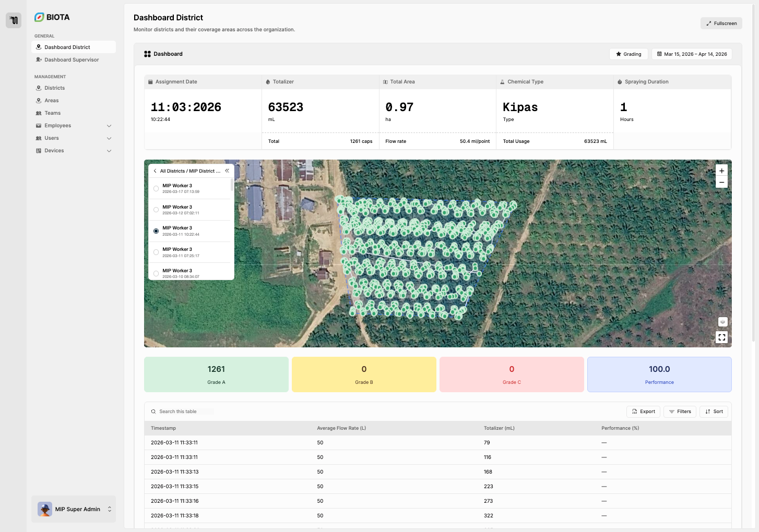Select MIP Worker 3 2026-03-12 radio button
The height and width of the screenshot is (532, 759).
point(156,210)
